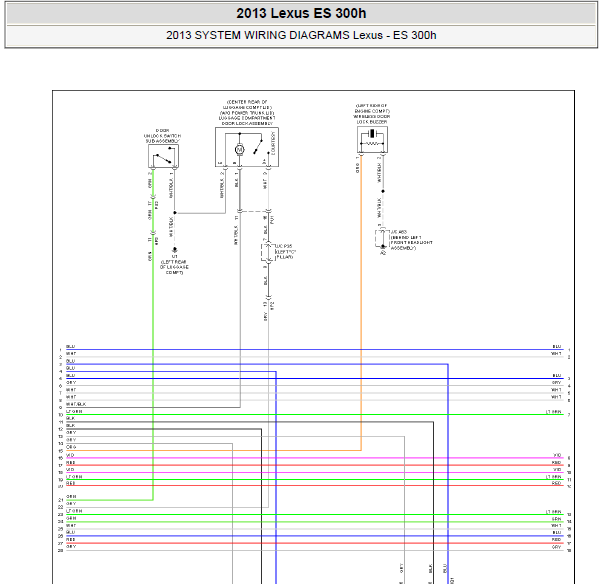Click the 'BLK' label at left row 11

click(x=71, y=418)
